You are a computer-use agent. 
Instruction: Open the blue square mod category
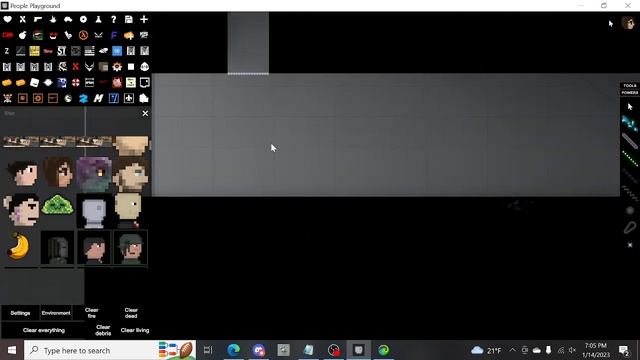point(117,51)
